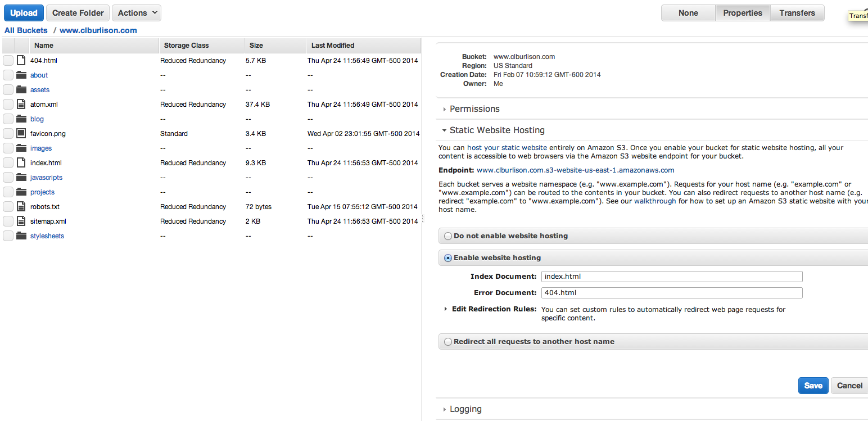
Task: Open the javascripts folder link
Action: (46, 178)
